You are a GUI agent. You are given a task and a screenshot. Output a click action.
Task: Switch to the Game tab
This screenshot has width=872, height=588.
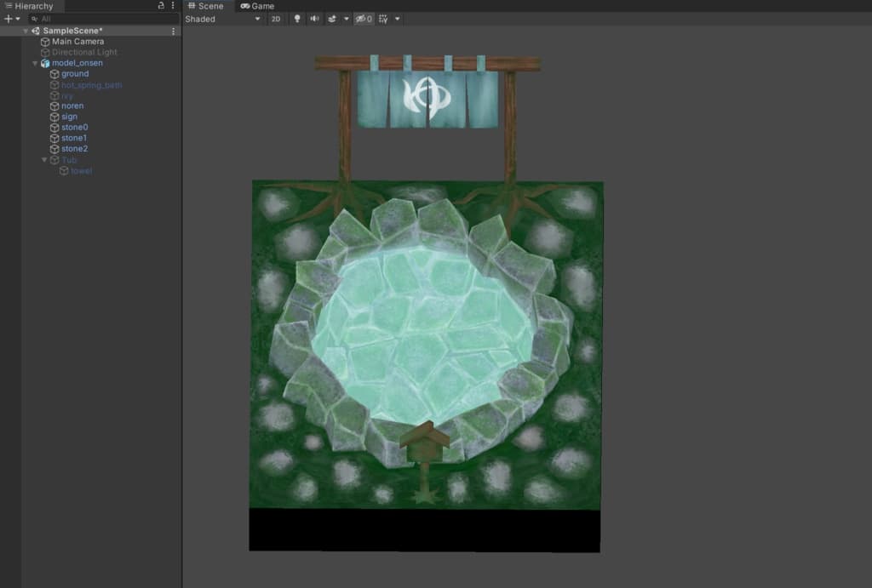(x=257, y=6)
